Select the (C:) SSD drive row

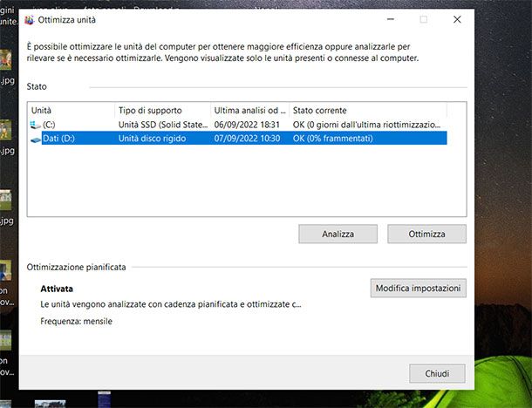click(238, 125)
